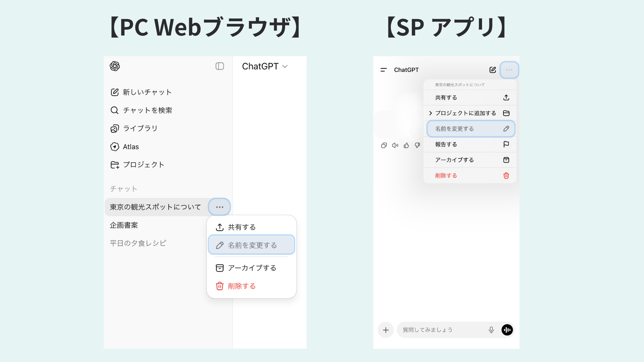Screen dimensions: 644x362
Task: Open the ライブラリ icon in sidebar
Action: (114, 128)
